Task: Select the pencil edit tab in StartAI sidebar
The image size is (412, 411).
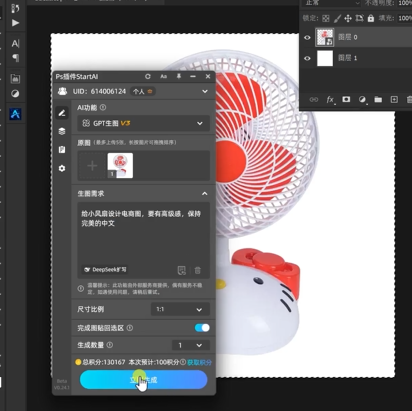Action: [x=62, y=113]
